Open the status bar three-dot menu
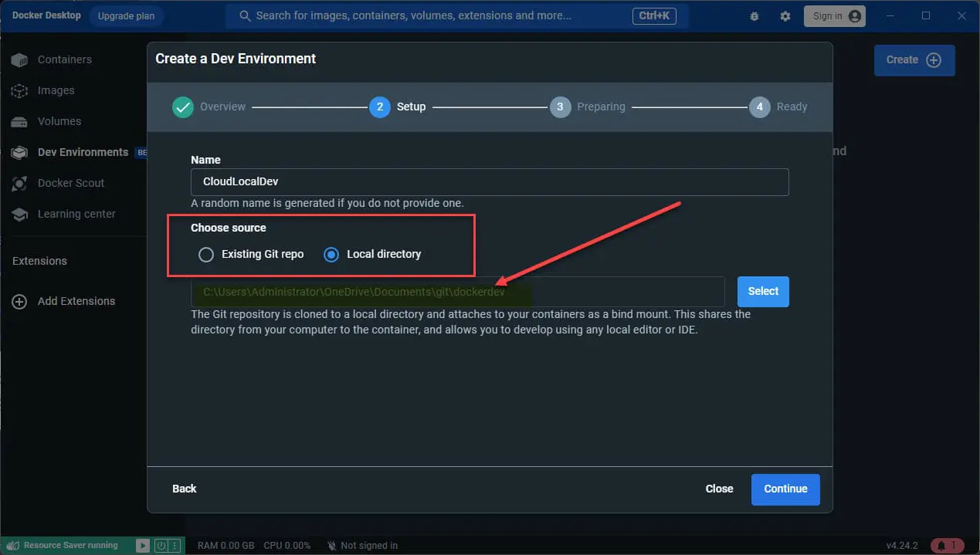This screenshot has height=555, width=980. 176,545
